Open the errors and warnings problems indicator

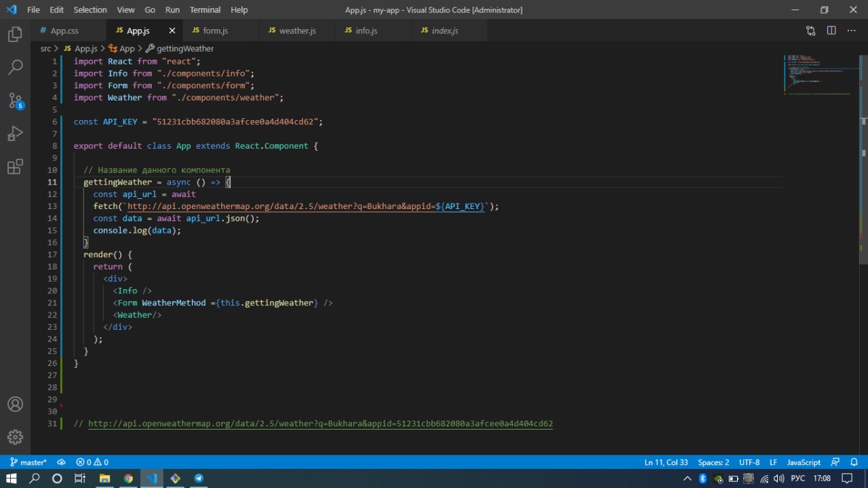92,462
